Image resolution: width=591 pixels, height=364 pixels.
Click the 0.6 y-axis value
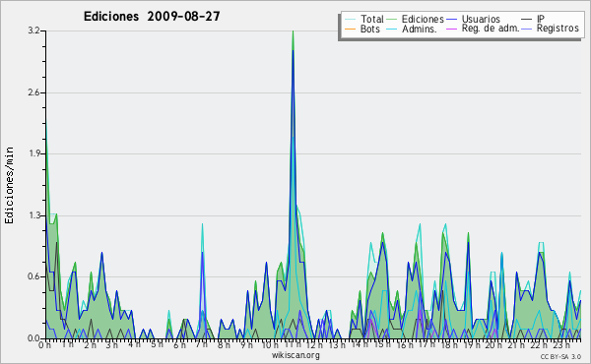point(33,276)
